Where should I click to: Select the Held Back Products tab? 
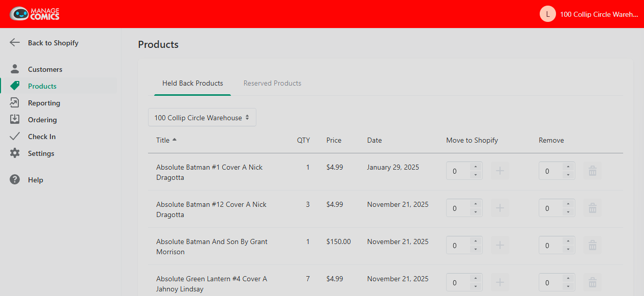tap(192, 83)
